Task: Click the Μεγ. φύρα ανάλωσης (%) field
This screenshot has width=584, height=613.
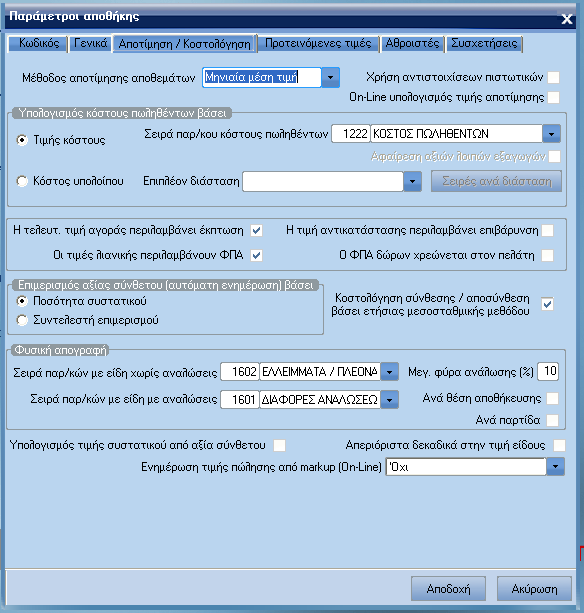Action: [548, 371]
